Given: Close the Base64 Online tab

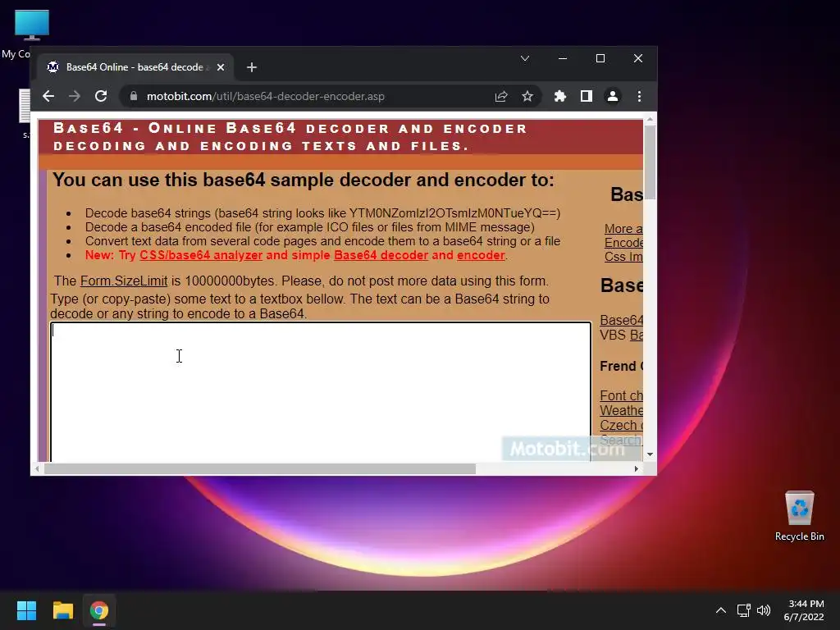Looking at the screenshot, I should [221, 67].
